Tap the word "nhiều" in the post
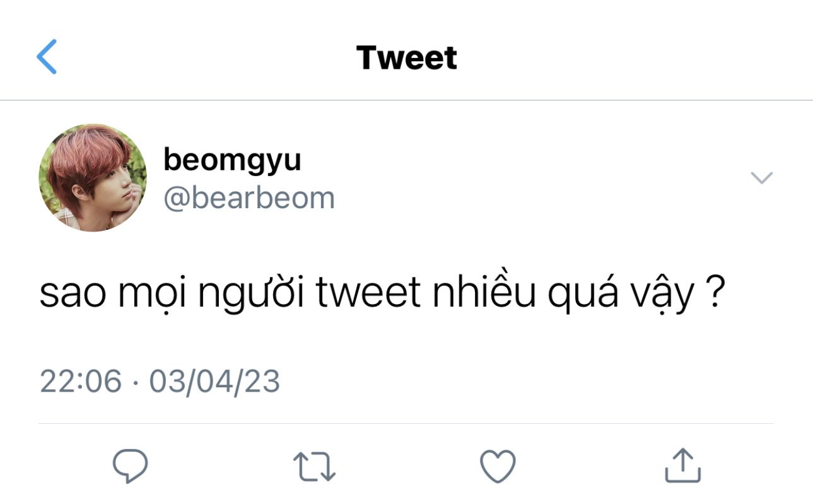813x504 pixels. (484, 292)
